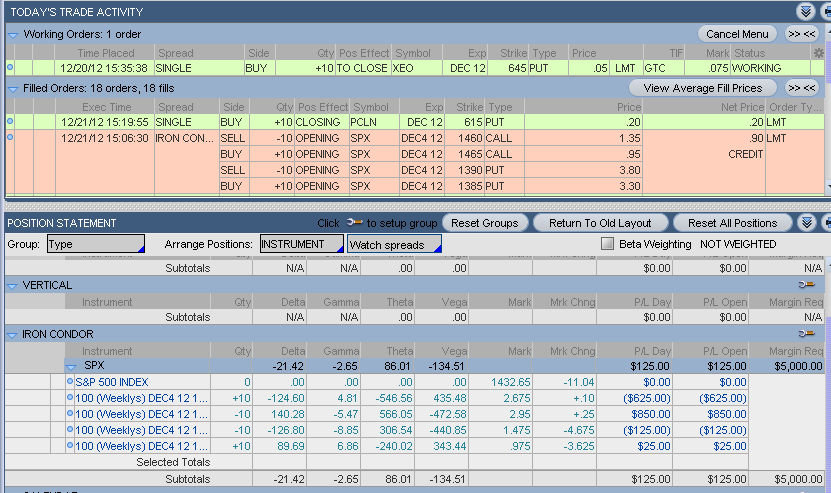
Task: Click the setup group icon in IRON CONDOR row
Action: coord(806,333)
